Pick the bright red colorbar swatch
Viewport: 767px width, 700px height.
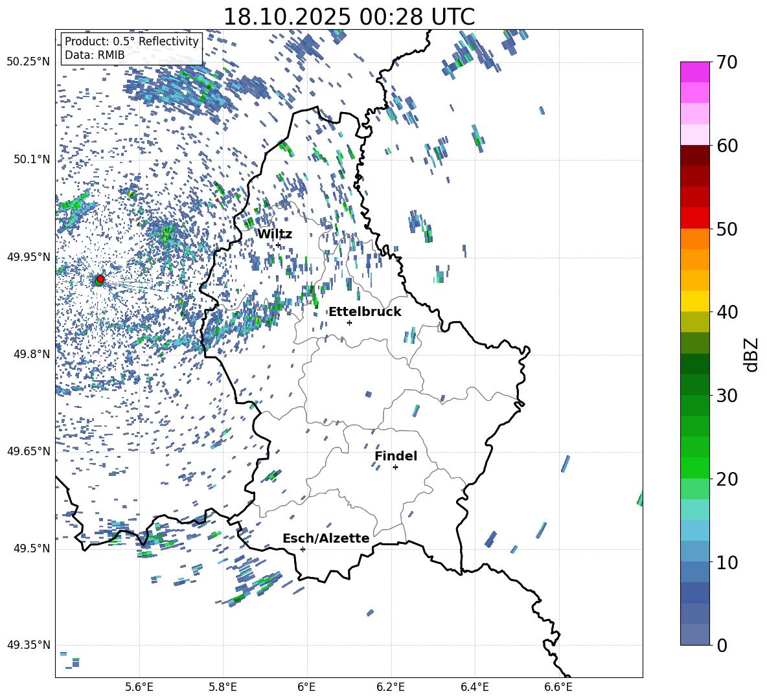pos(695,218)
